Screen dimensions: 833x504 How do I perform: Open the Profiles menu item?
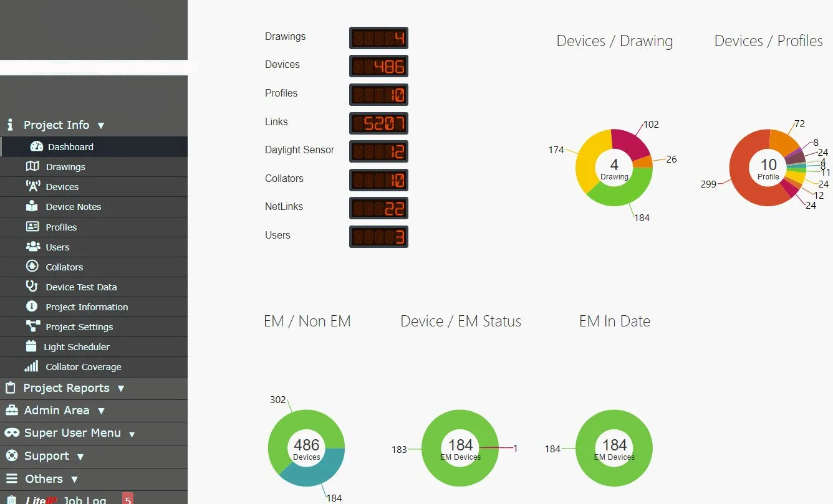tap(94, 227)
